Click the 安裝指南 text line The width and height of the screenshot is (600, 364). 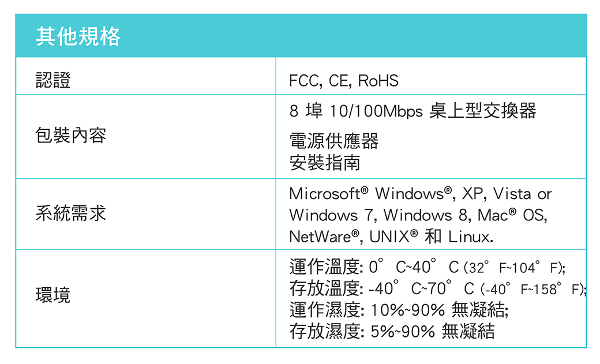[325, 163]
